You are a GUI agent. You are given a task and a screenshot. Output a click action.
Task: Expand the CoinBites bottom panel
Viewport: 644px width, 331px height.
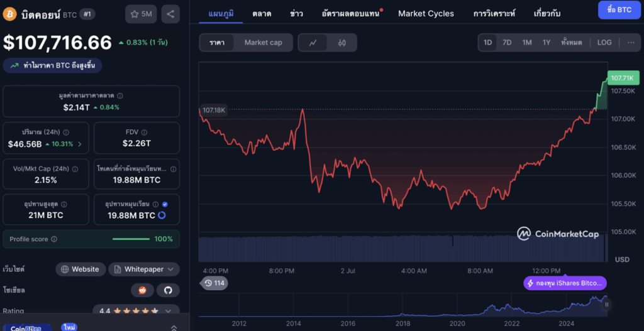(174, 327)
